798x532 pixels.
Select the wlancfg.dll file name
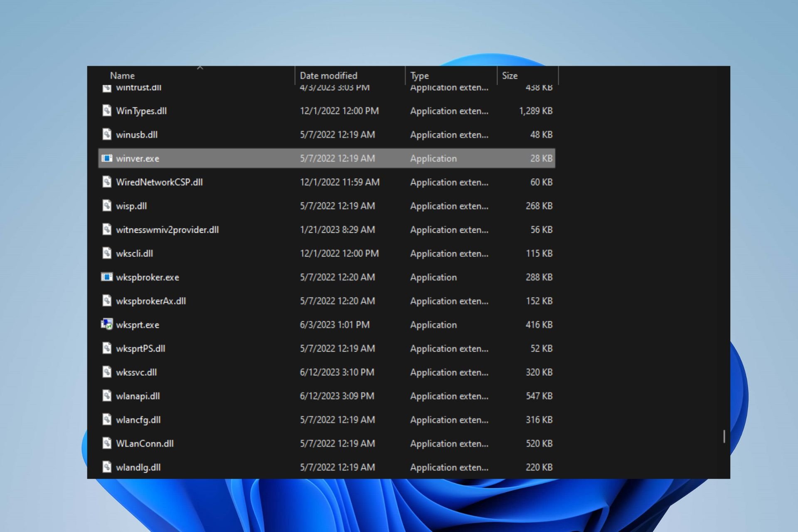pyautogui.click(x=138, y=420)
